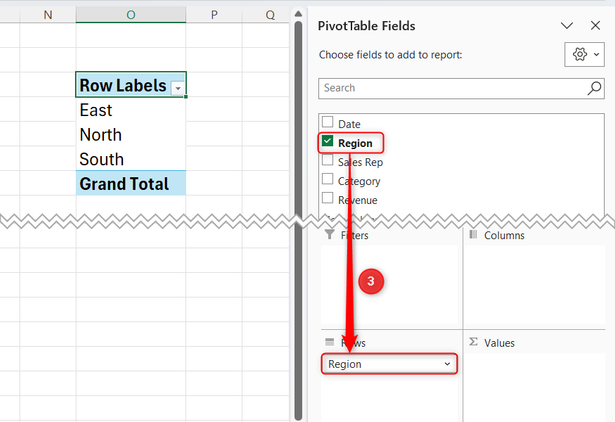Screen dimensions: 615x422
Task: Select the Grand Total cell
Action: pos(131,183)
